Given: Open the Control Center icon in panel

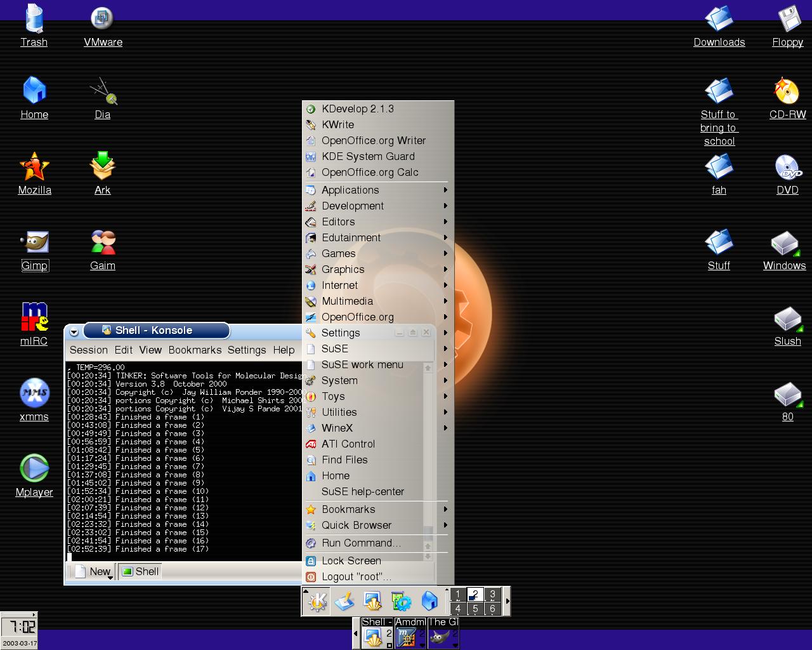Looking at the screenshot, I should 401,601.
